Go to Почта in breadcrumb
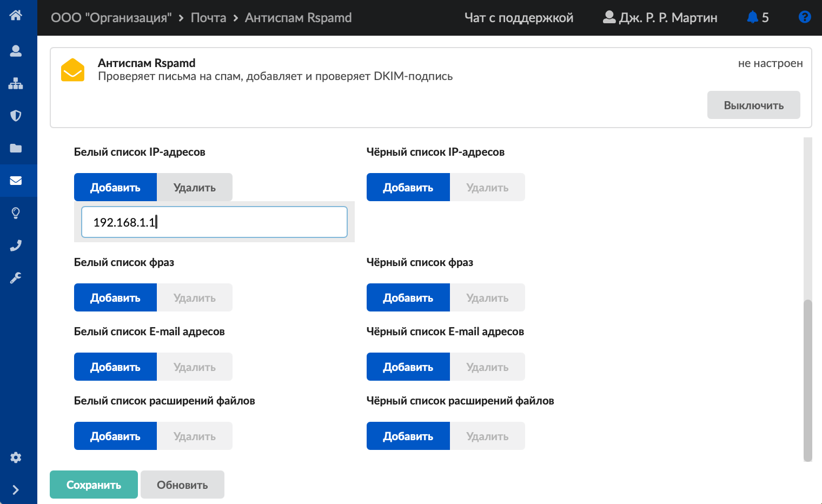822x504 pixels. point(208,18)
